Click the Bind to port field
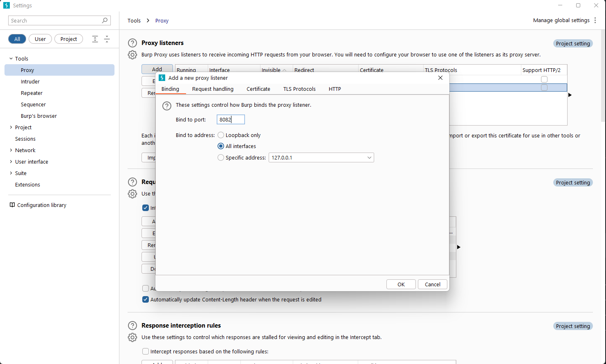This screenshot has height=364, width=606. click(231, 119)
